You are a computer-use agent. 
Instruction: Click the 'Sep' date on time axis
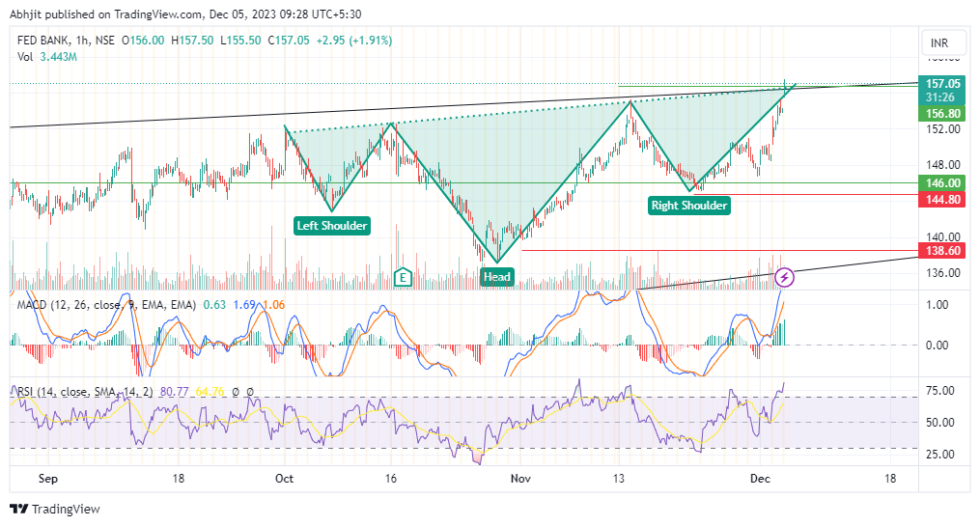coord(48,479)
